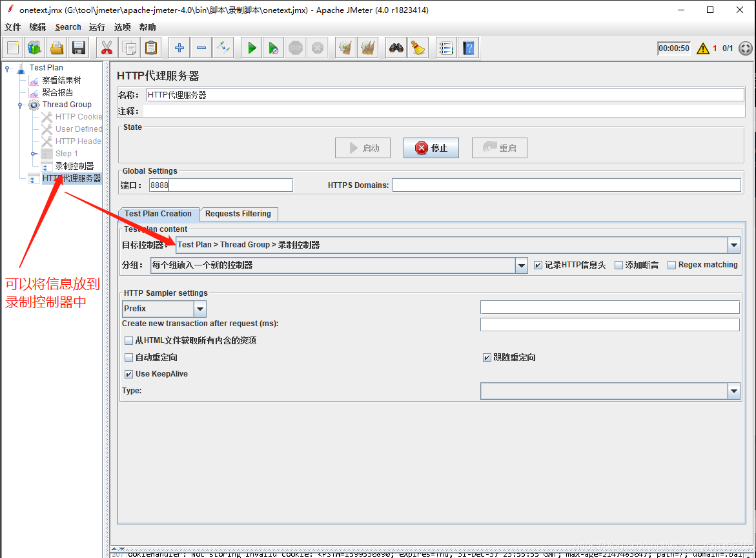This screenshot has height=558, width=756.
Task: Click the thread status circle icon
Action: coord(746,48)
